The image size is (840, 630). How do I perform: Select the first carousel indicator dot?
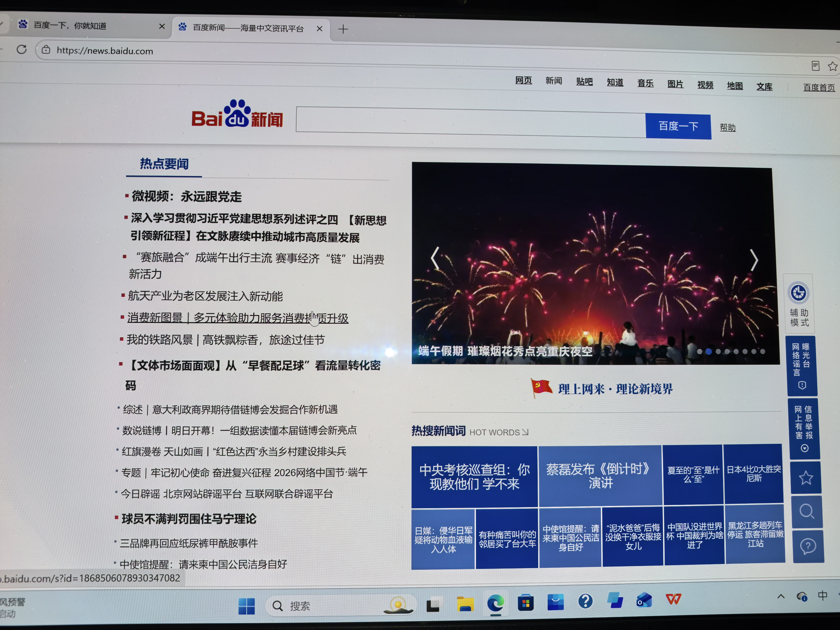[x=699, y=352]
